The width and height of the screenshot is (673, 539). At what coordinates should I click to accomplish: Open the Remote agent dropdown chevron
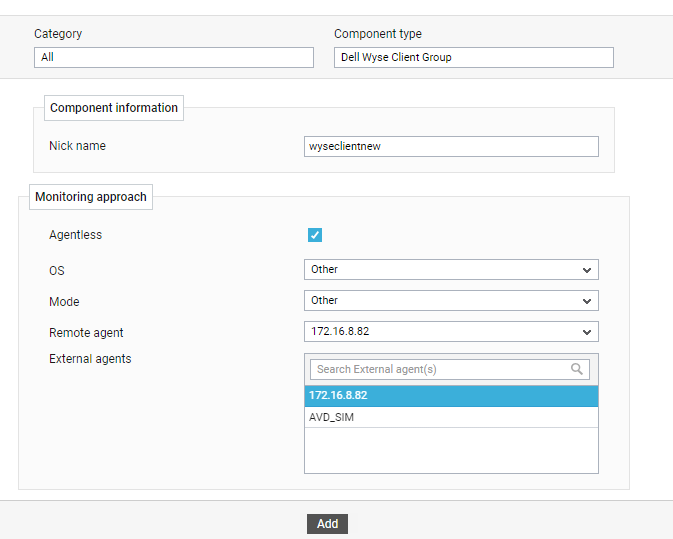(587, 332)
